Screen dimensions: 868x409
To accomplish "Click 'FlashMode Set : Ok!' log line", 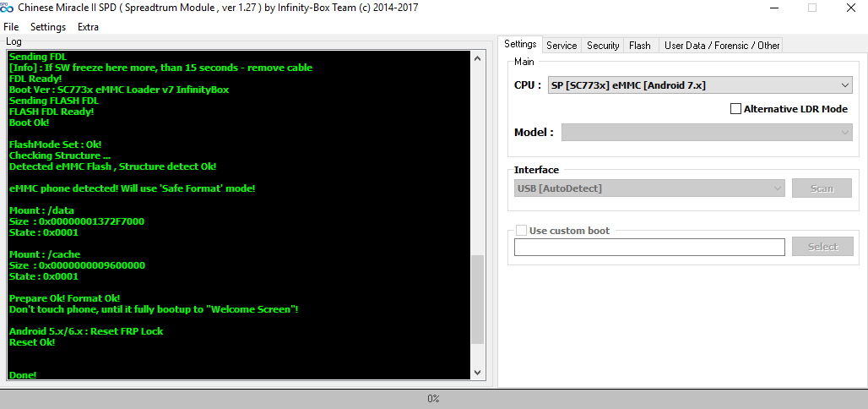I will pyautogui.click(x=56, y=145).
